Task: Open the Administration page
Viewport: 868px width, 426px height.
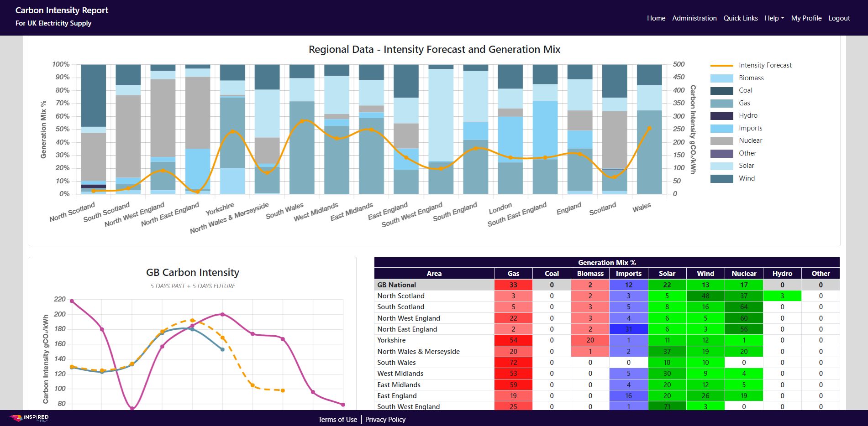Action: point(694,18)
